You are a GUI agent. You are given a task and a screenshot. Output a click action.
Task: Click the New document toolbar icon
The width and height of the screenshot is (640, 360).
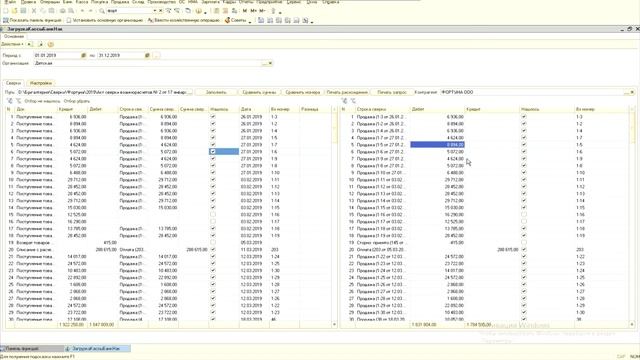pyautogui.click(x=6, y=11)
